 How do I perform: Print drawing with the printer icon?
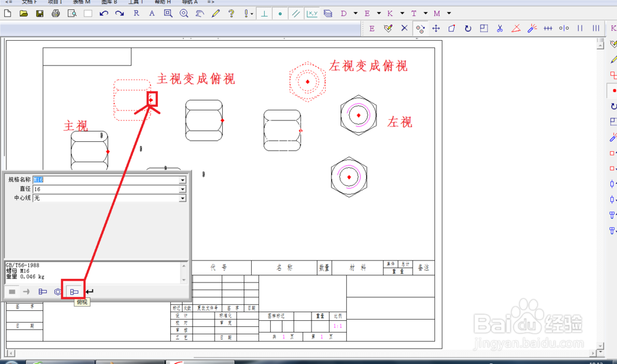coord(56,14)
